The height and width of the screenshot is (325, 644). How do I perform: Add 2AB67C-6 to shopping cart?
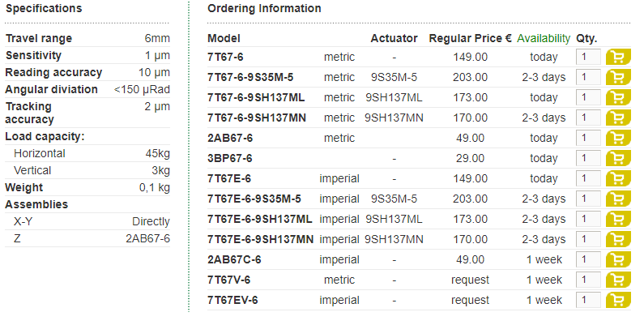click(x=618, y=259)
